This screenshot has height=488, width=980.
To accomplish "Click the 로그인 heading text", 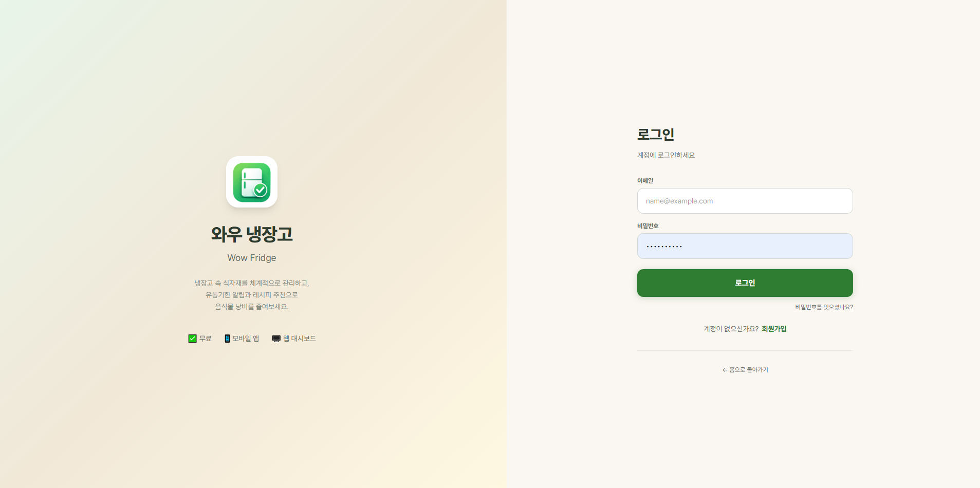I will 656,135.
